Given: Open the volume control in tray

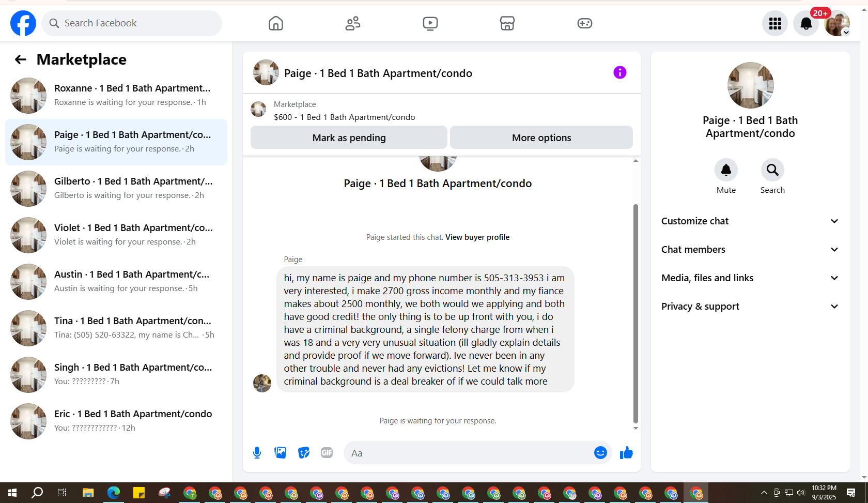Looking at the screenshot, I should [801, 493].
